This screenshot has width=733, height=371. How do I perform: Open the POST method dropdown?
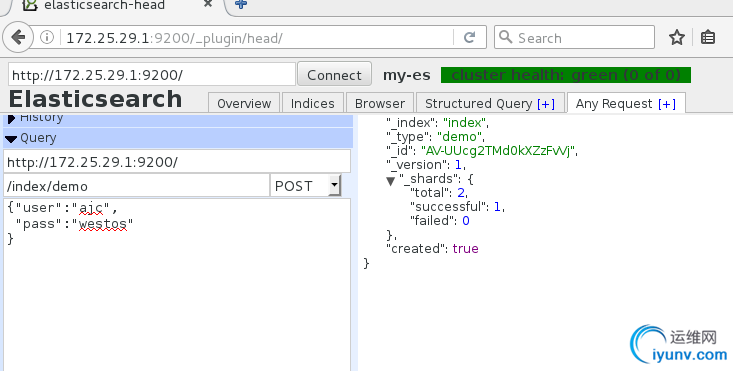click(306, 186)
